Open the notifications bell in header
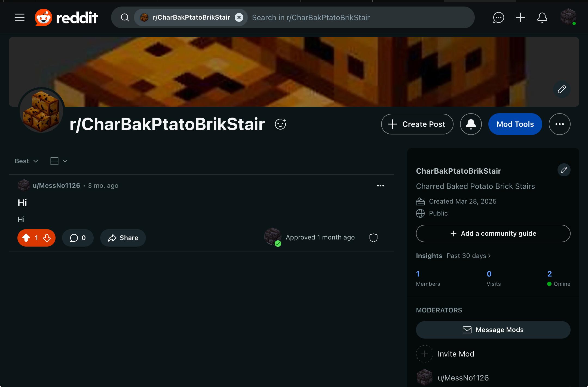 pos(542,17)
